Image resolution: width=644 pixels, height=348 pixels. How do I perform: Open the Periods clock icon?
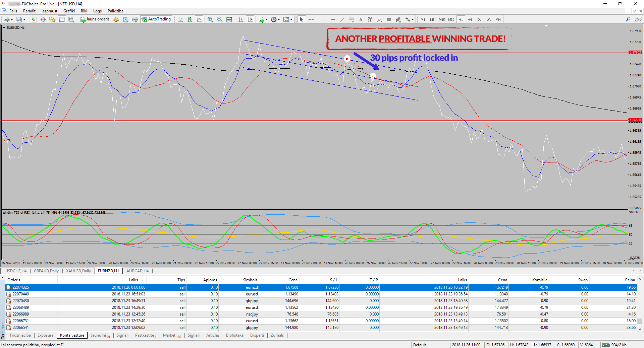(x=274, y=19)
